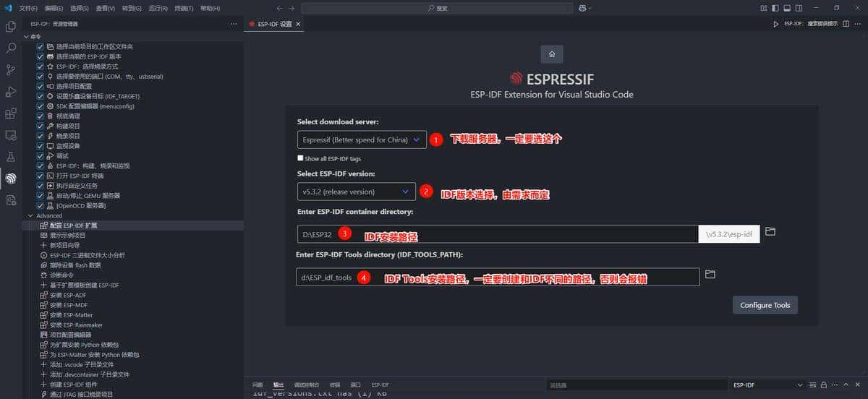
Task: Open the Testing flask view
Action: [x=11, y=156]
